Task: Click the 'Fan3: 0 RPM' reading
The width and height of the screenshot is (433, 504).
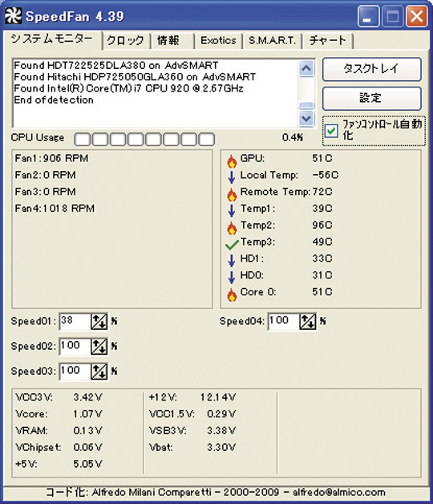Action: click(x=45, y=192)
